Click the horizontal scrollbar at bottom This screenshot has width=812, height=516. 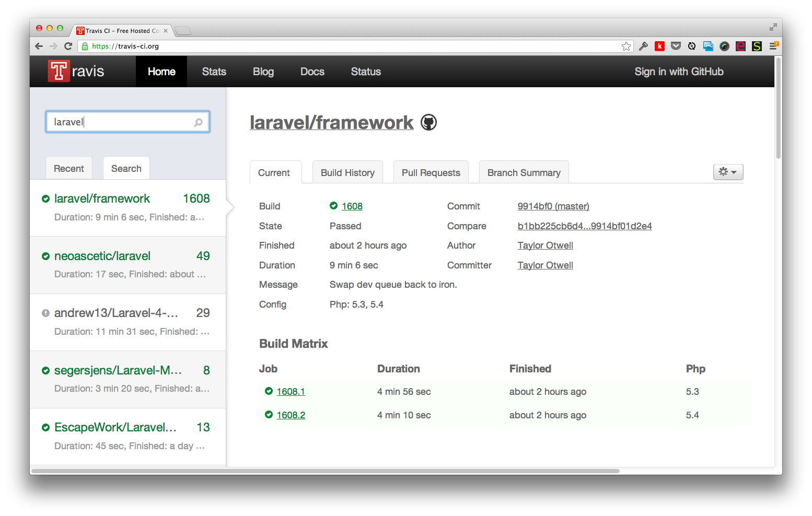click(326, 471)
